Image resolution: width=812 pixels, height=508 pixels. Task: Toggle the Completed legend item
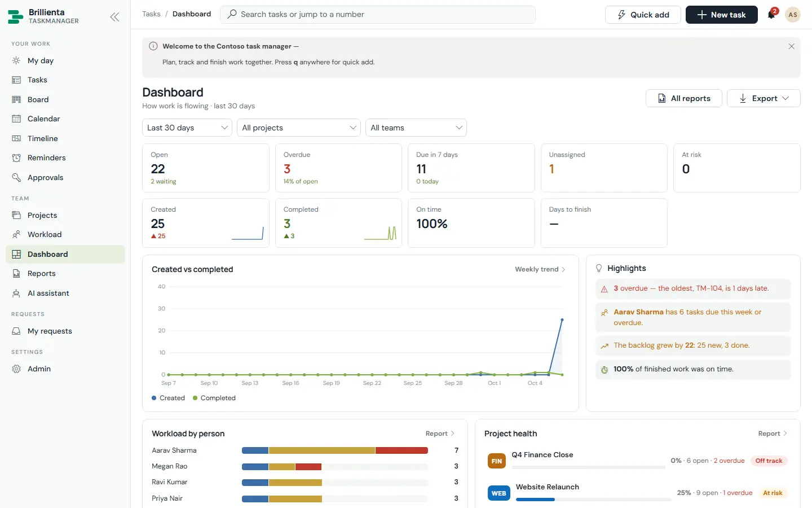(214, 398)
